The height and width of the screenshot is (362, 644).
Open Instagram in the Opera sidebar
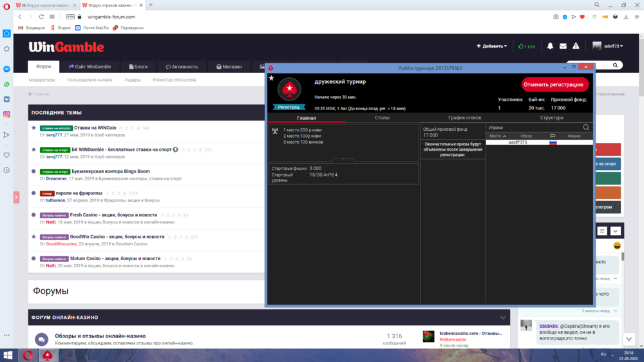(6, 114)
